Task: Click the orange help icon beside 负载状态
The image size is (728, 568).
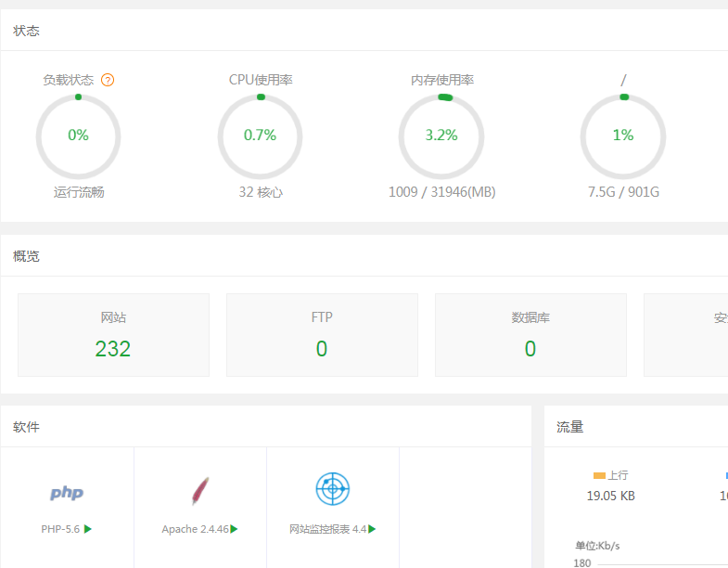Action: 108,80
